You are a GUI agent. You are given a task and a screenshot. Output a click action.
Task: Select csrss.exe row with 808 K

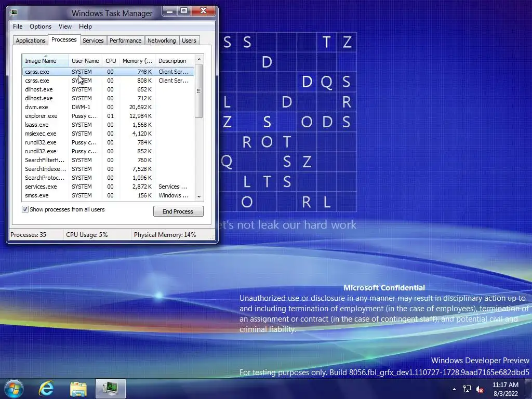(108, 81)
